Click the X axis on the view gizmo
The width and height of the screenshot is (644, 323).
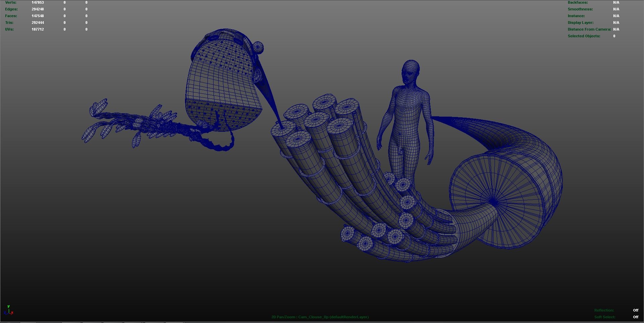click(x=12, y=313)
